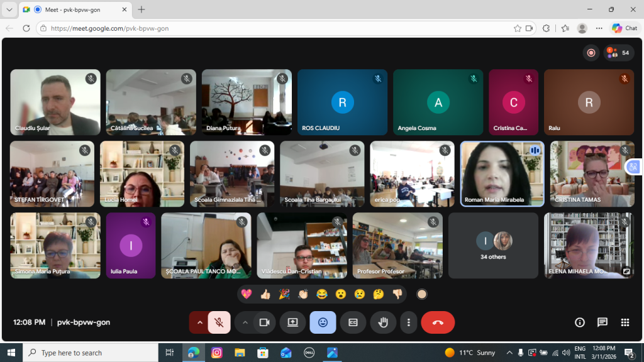Image resolution: width=644 pixels, height=362 pixels.
Task: Open the in-call chat panel
Action: click(602, 322)
